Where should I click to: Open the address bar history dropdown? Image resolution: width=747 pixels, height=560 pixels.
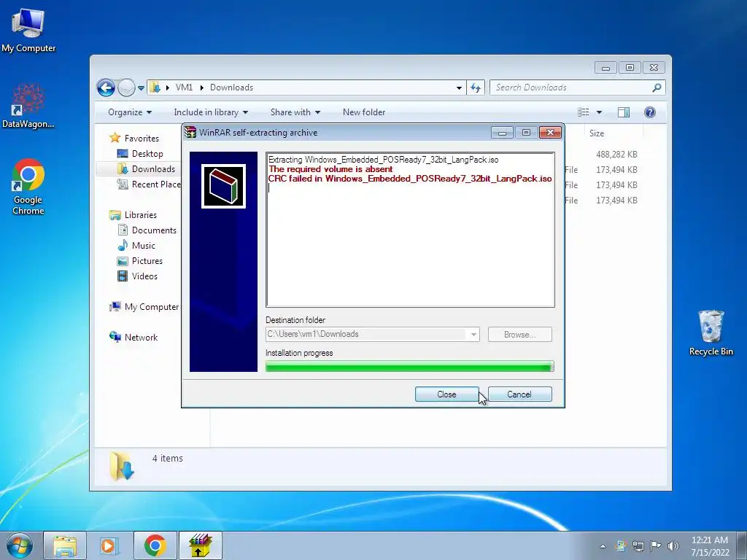click(459, 87)
